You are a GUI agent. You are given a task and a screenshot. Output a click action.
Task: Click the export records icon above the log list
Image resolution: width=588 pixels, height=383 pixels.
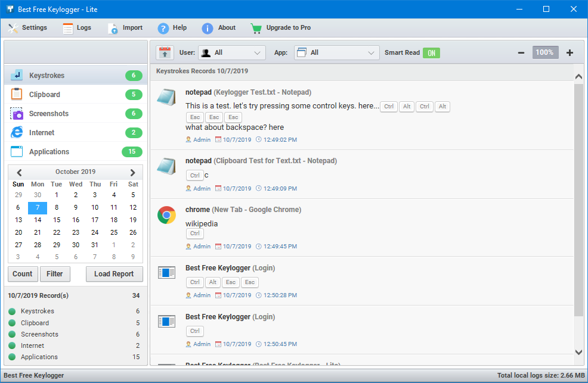point(165,52)
